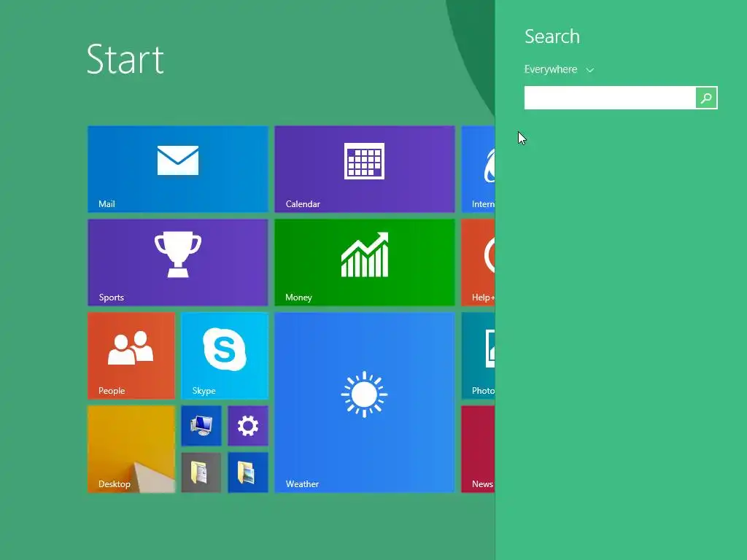Click the magnifying glass search button
The image size is (747, 560).
click(706, 98)
